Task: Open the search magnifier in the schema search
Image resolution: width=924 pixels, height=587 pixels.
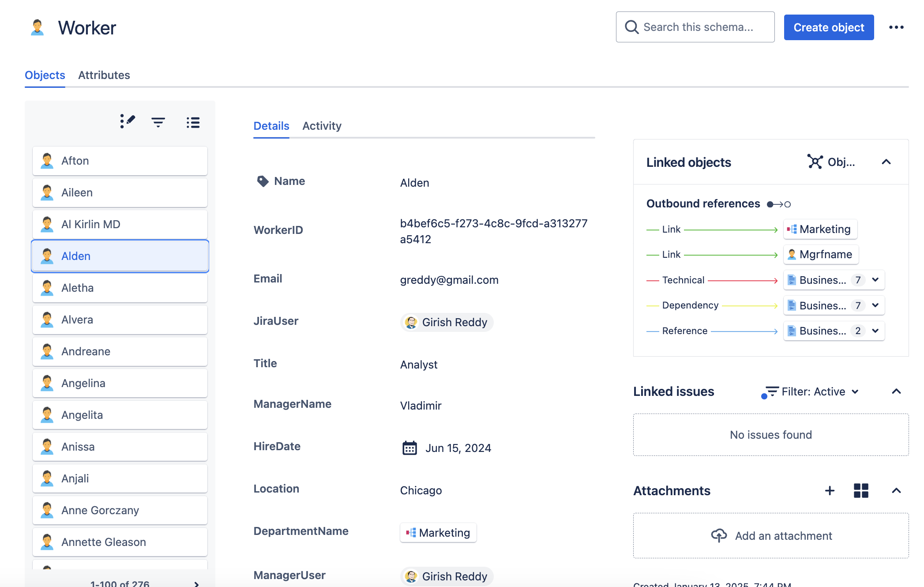Action: 632,27
